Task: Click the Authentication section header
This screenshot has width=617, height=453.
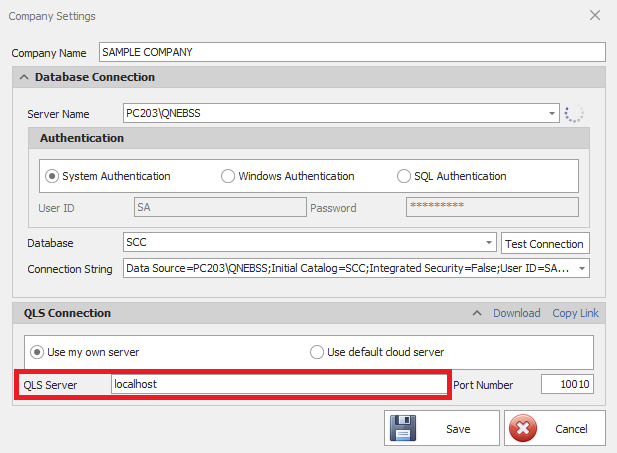Action: click(309, 138)
